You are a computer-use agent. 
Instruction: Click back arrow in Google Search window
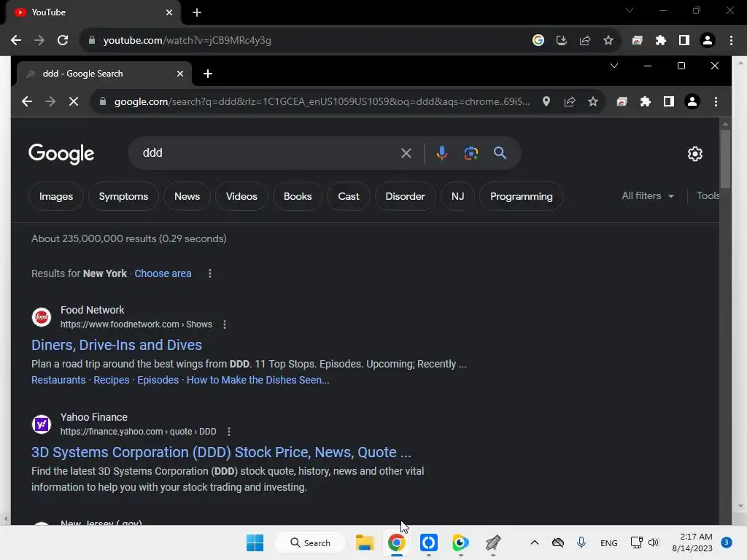27,101
